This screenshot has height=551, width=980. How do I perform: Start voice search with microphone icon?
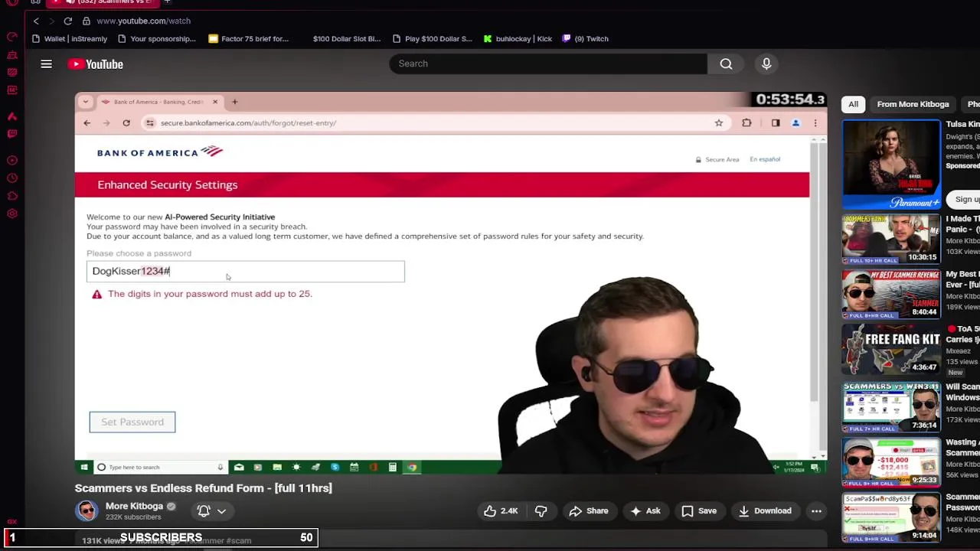pyautogui.click(x=766, y=64)
